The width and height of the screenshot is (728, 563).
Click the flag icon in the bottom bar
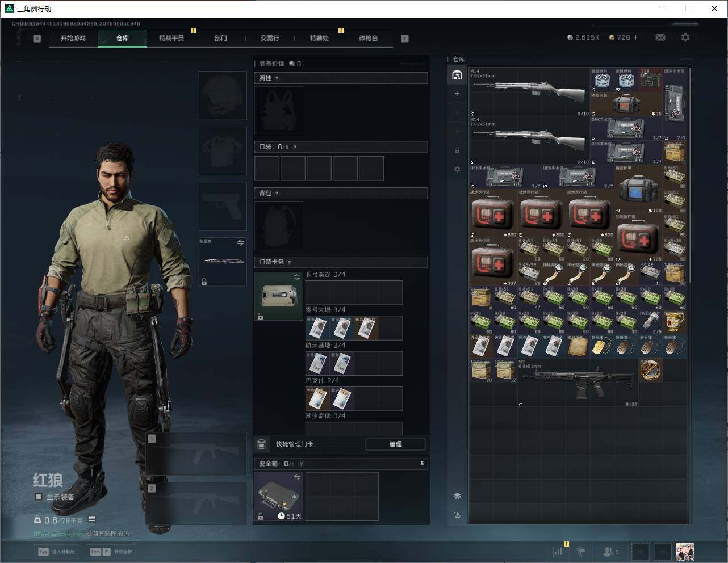click(581, 551)
